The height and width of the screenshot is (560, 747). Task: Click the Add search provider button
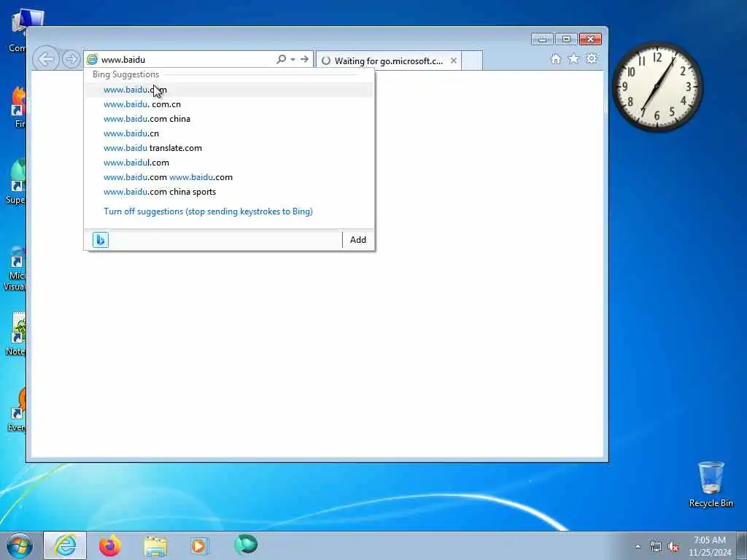(x=358, y=239)
